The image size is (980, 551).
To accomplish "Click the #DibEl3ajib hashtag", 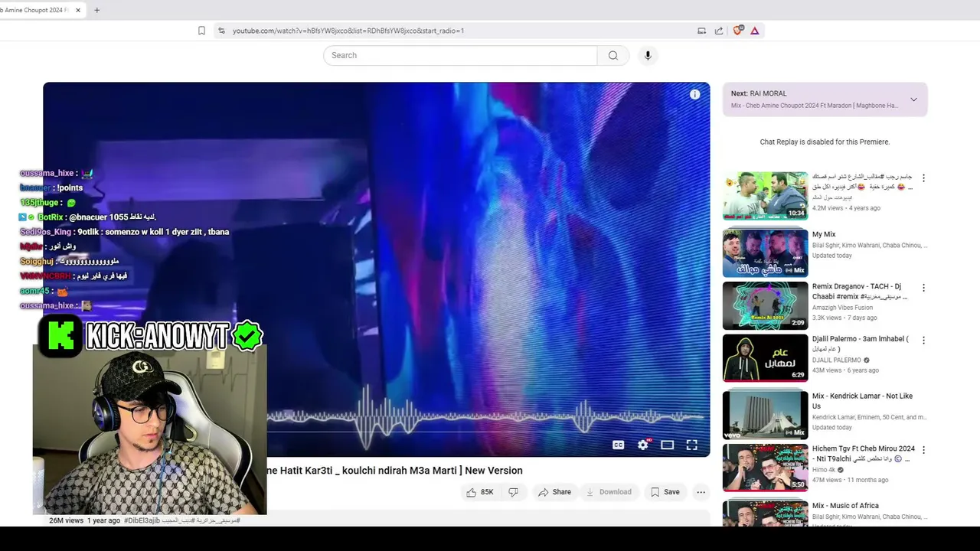I will point(142,520).
